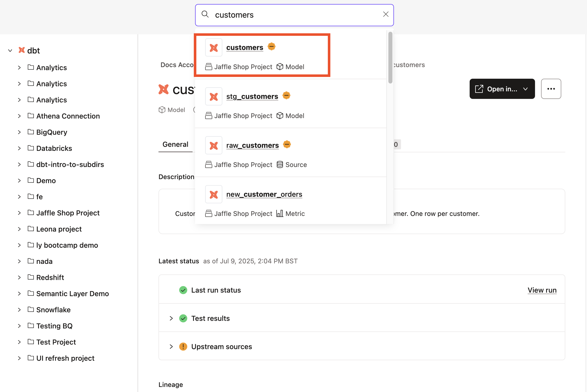This screenshot has height=392, width=587.
Task: Expand the Test results section
Action: 171,318
